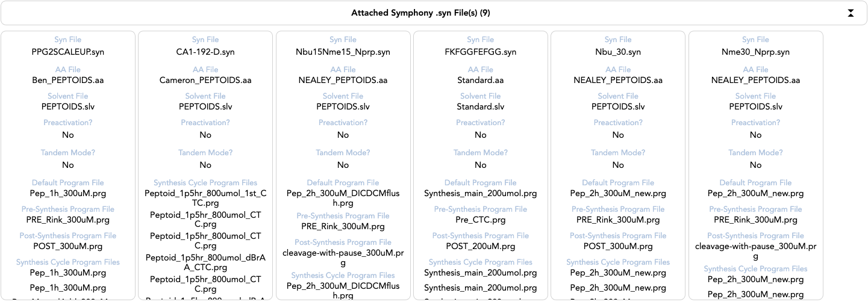Image resolution: width=868 pixels, height=302 pixels.
Task: Click Peptoid_1p5hr_800umol_dBrAA_CTC.prg cycle program
Action: (205, 263)
